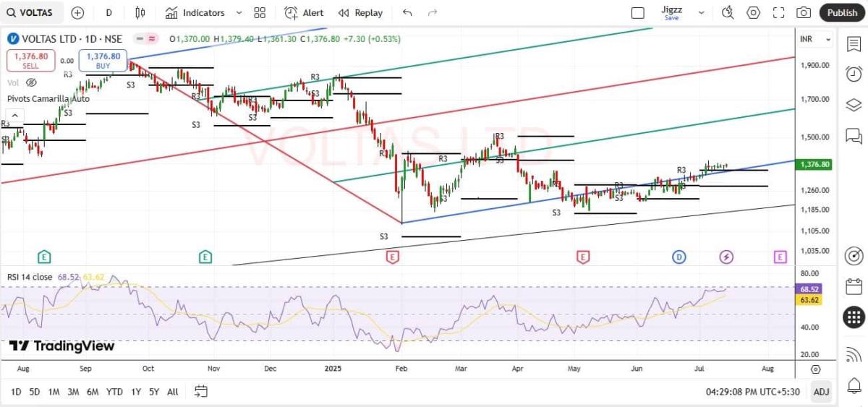Click the purple 68.52 RSI price label
This screenshot has height=407, width=868.
(x=808, y=288)
